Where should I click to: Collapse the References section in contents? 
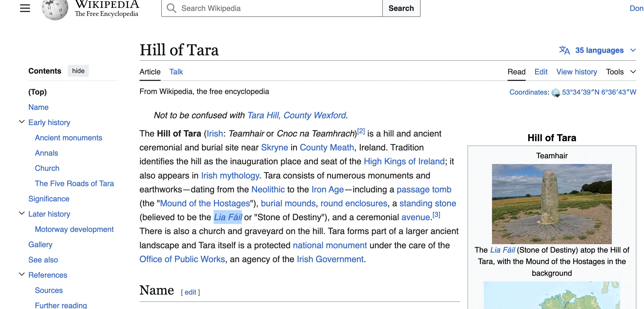tap(22, 274)
